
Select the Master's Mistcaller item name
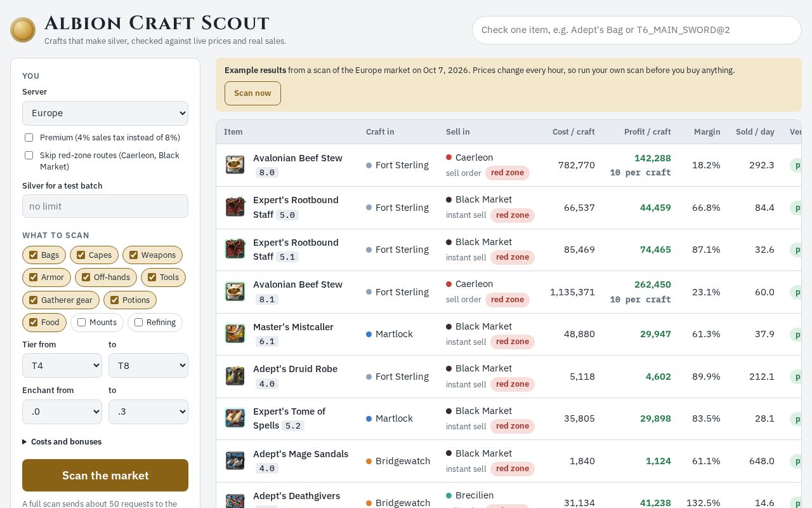[x=293, y=327]
